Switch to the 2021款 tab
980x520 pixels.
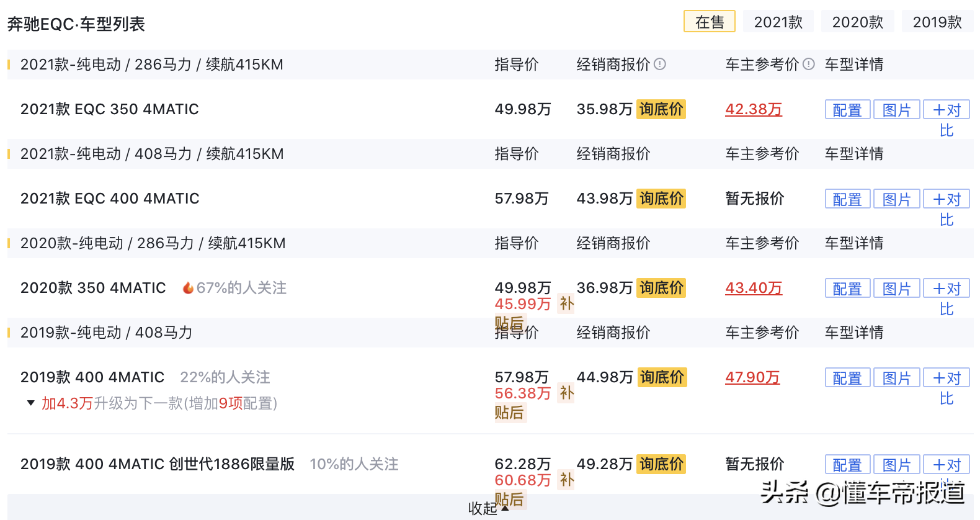pos(778,22)
